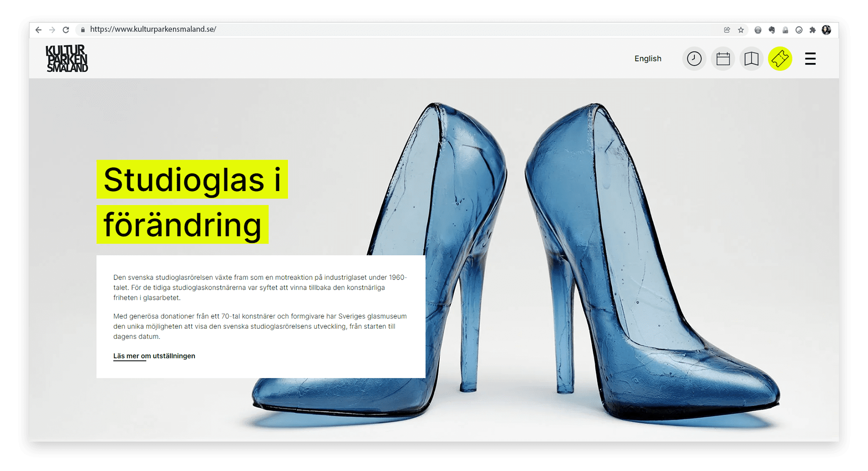Click the paragraph beginning Den svenska studioglasrörelsen
The image size is (868, 471).
coord(260,287)
